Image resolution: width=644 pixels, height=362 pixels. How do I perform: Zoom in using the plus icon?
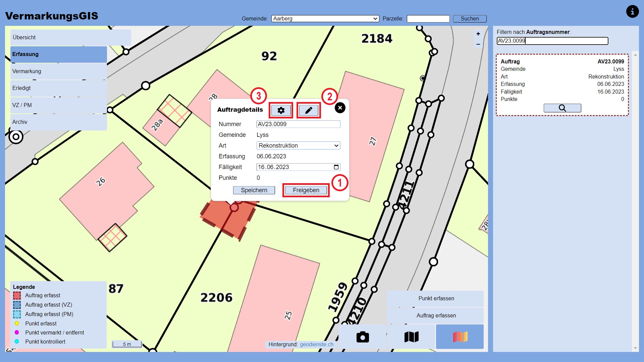point(478,34)
